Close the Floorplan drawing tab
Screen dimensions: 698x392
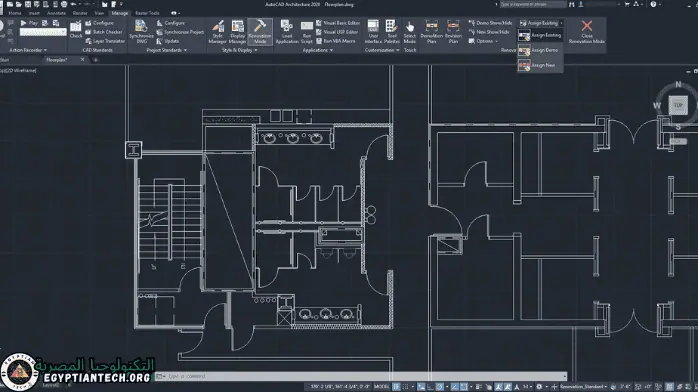point(82,60)
